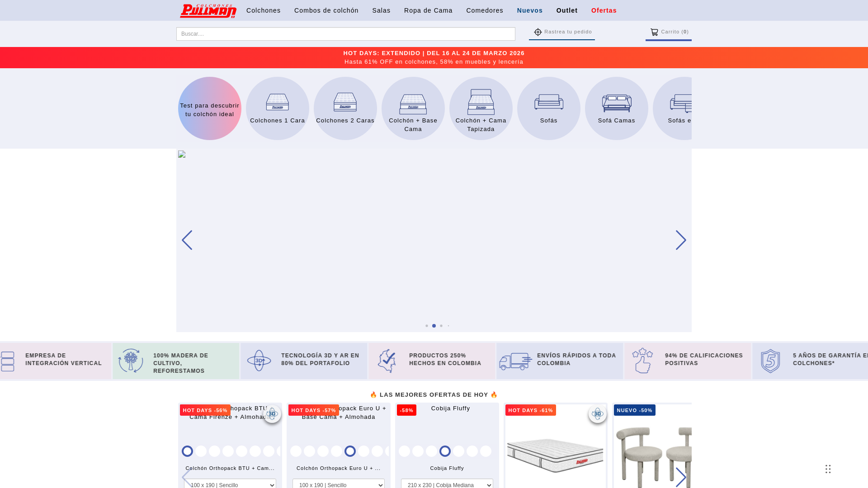Click the dotted grid widget at bottom right
This screenshot has height=488, width=868.
(x=828, y=469)
